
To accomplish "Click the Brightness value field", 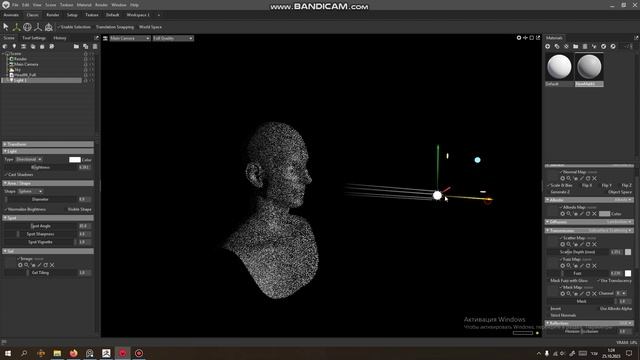I will coord(84,167).
